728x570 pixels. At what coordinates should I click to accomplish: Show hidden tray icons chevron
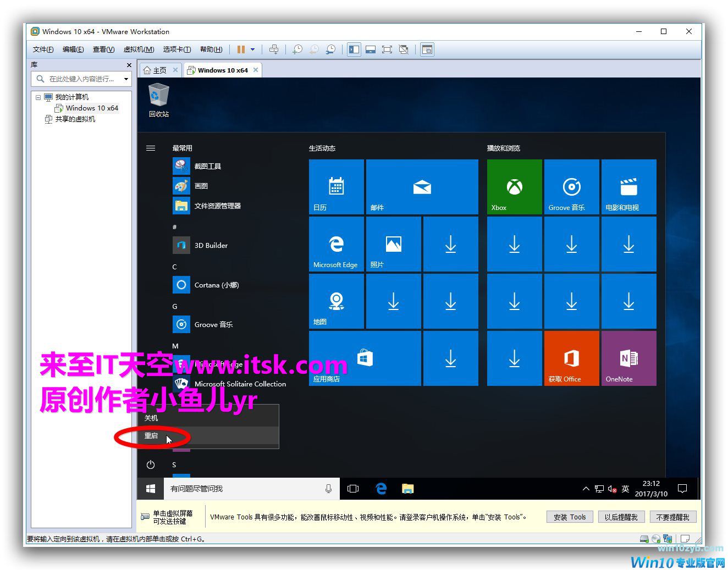click(x=586, y=489)
